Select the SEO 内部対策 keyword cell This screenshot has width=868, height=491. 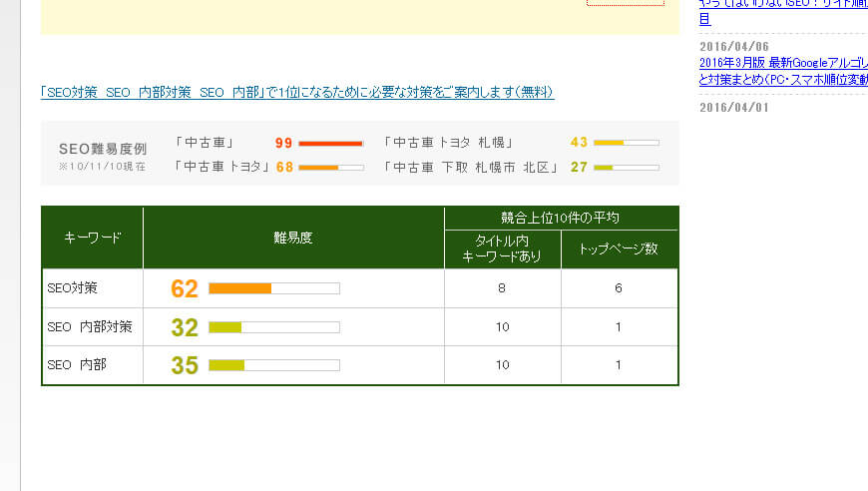[x=90, y=326]
